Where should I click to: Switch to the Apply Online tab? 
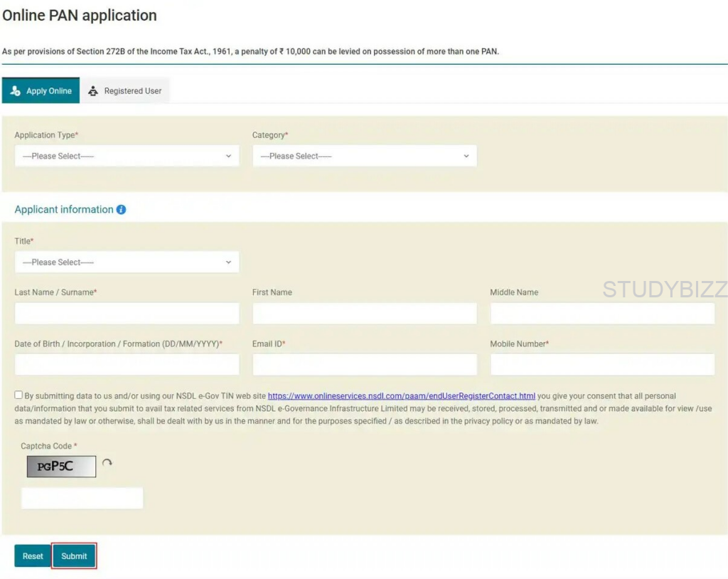41,91
